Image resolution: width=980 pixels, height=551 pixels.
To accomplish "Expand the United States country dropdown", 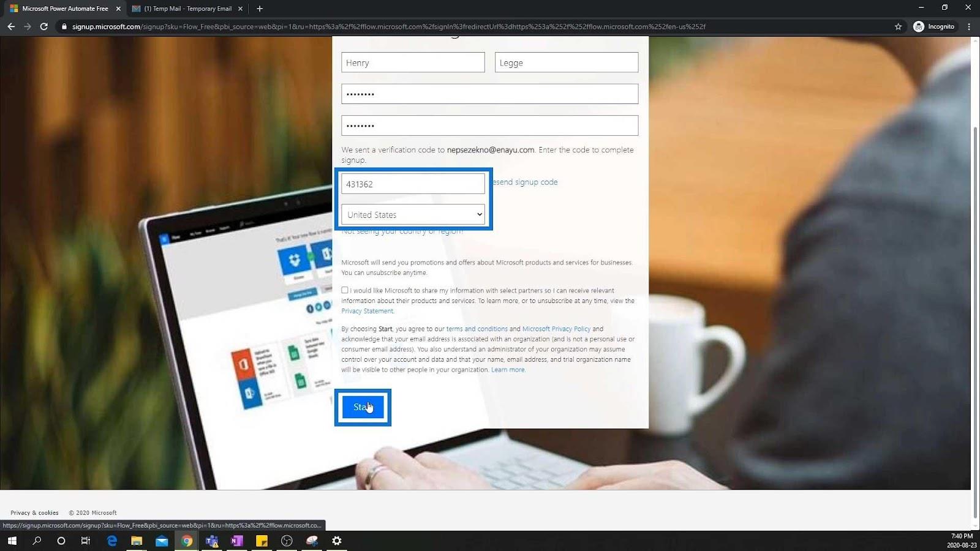I will [x=413, y=214].
